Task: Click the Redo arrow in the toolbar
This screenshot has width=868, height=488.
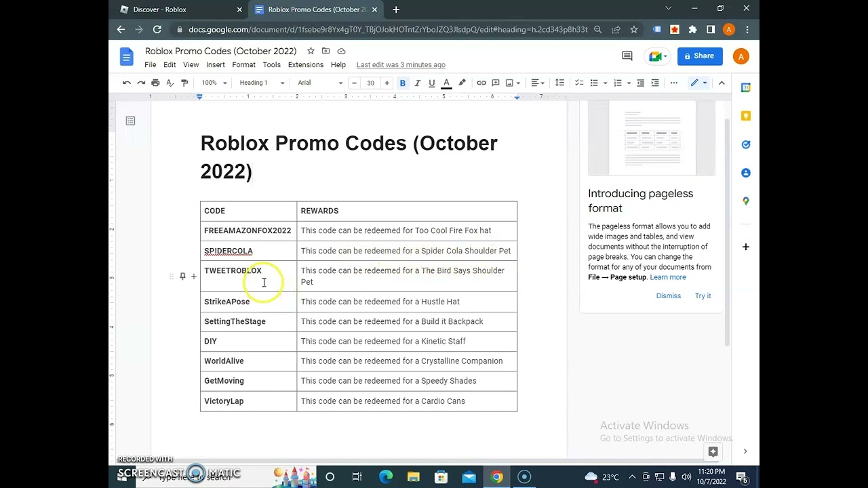Action: pos(141,83)
